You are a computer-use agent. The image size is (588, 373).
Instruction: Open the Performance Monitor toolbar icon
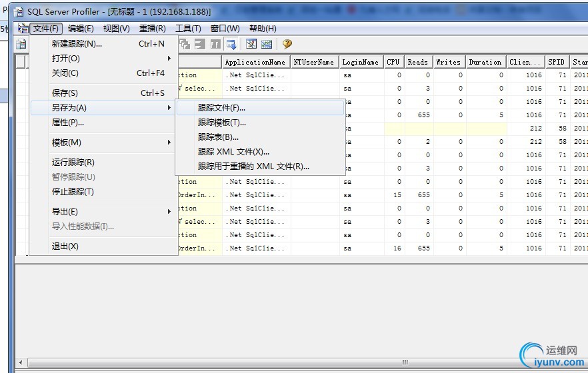[x=267, y=44]
